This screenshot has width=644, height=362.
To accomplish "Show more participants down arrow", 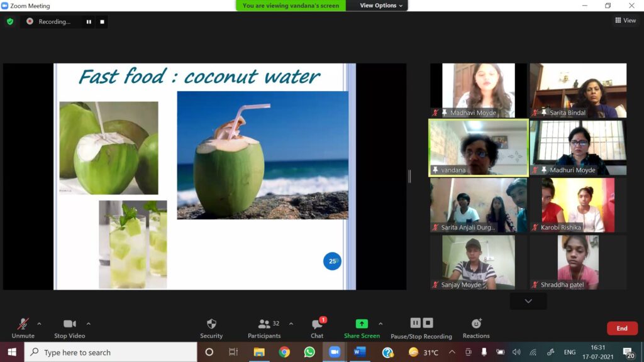I will (528, 301).
